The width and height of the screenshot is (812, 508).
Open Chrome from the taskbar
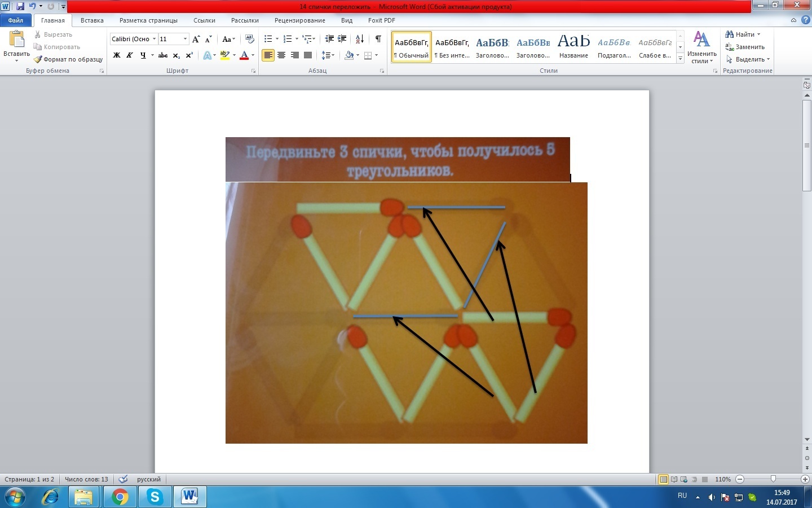pos(120,497)
